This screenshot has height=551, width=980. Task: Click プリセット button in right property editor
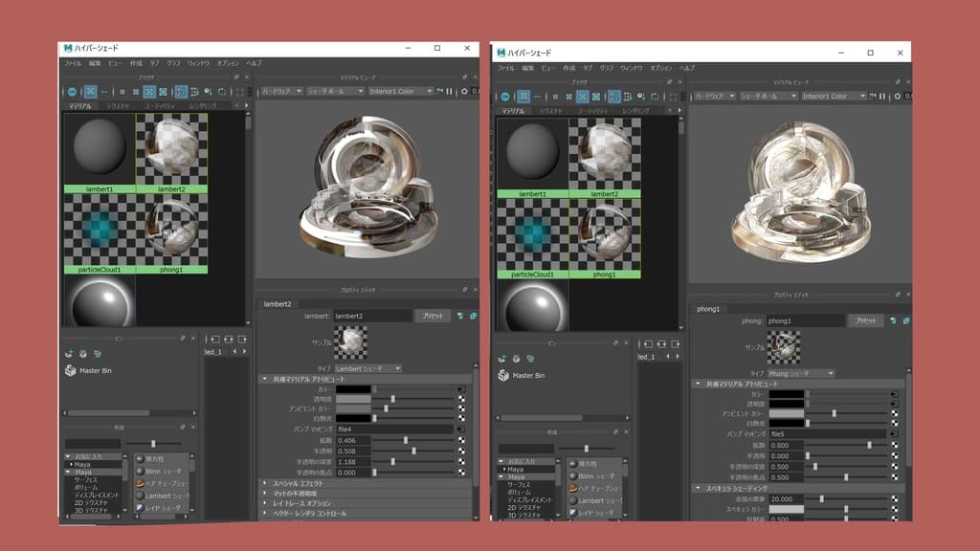[865, 321]
